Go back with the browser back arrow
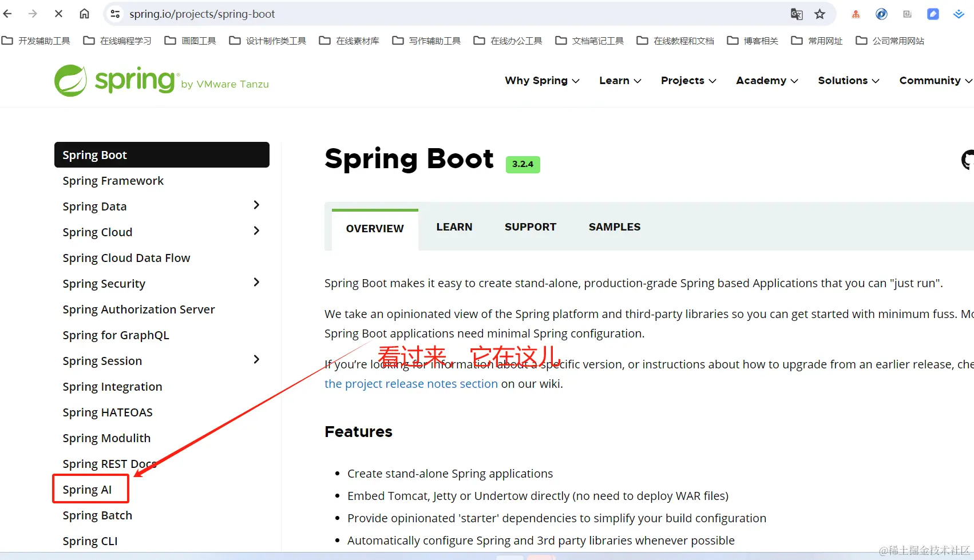Screen dimensions: 974x560 click(8, 14)
